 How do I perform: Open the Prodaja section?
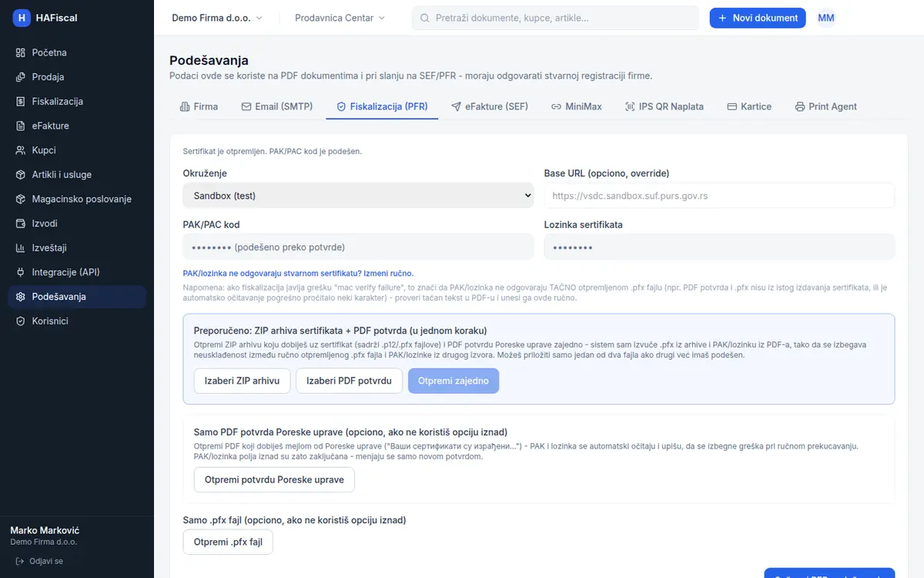pos(77,77)
